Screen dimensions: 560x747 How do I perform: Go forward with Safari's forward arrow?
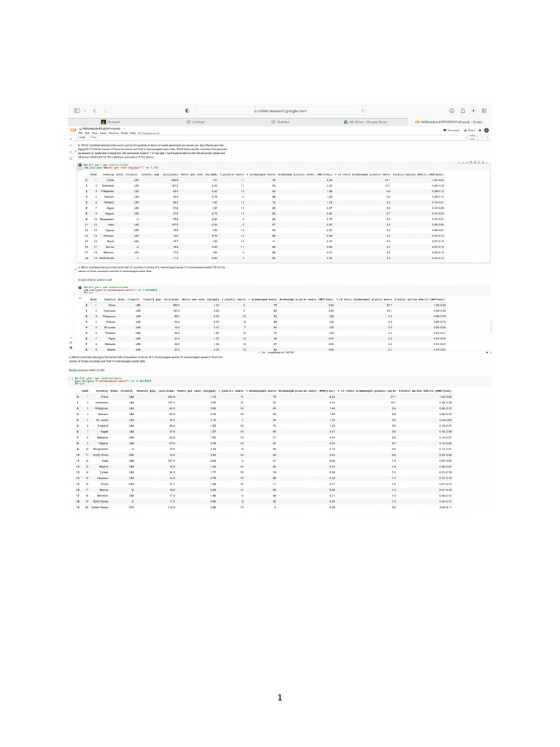105,111
